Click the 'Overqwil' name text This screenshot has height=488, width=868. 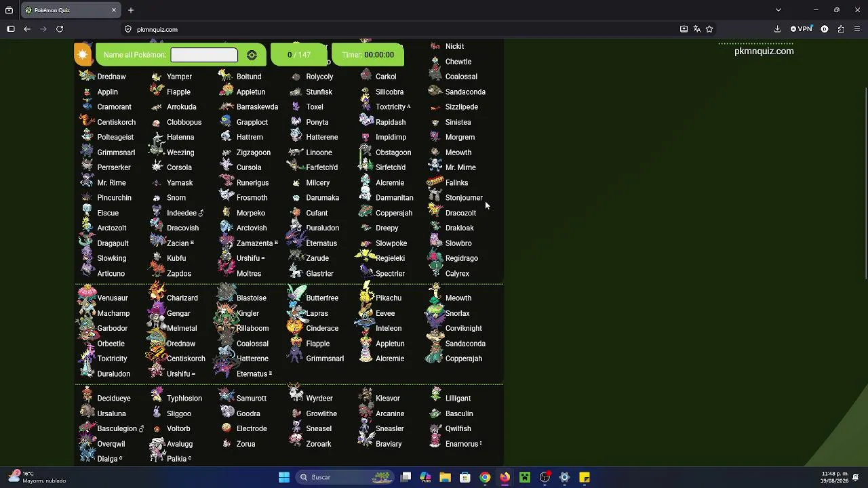(111, 445)
